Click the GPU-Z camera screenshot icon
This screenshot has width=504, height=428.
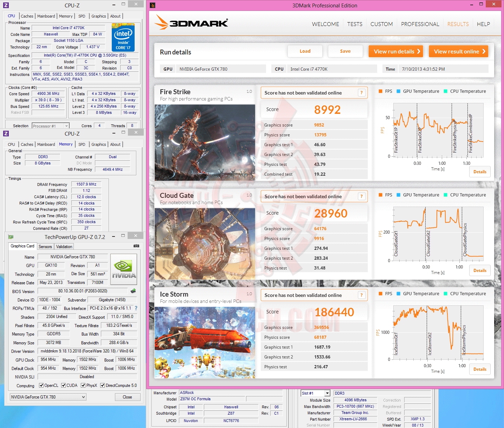(136, 246)
